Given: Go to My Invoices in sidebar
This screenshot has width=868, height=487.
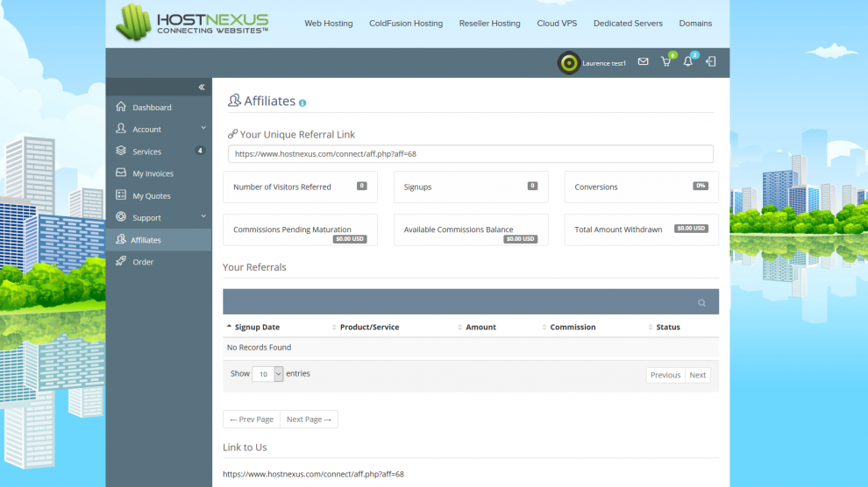Looking at the screenshot, I should tap(153, 173).
